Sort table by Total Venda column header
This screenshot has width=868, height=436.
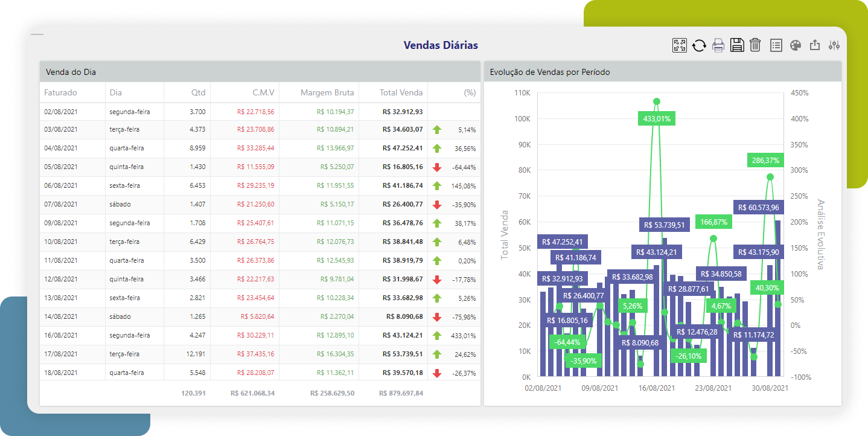pos(401,93)
